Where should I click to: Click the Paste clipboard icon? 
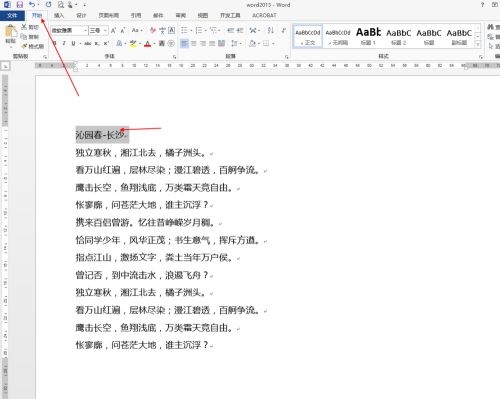10,31
